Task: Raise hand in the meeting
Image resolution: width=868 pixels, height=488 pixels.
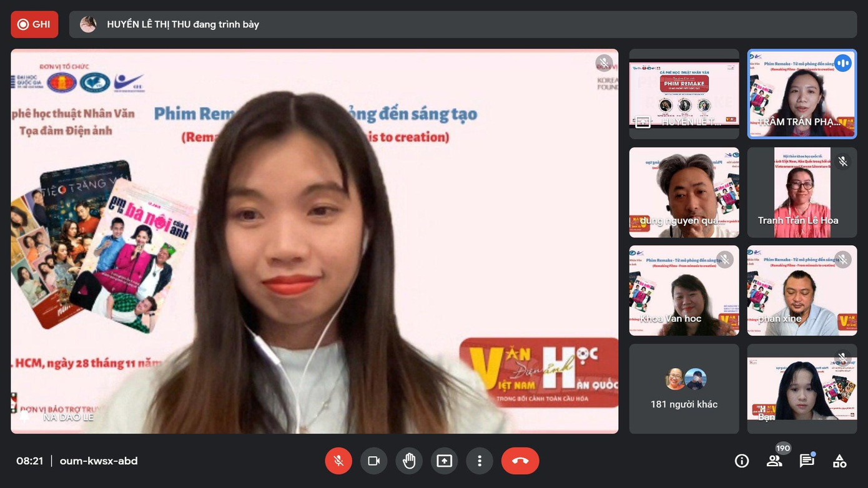Action: tap(409, 461)
